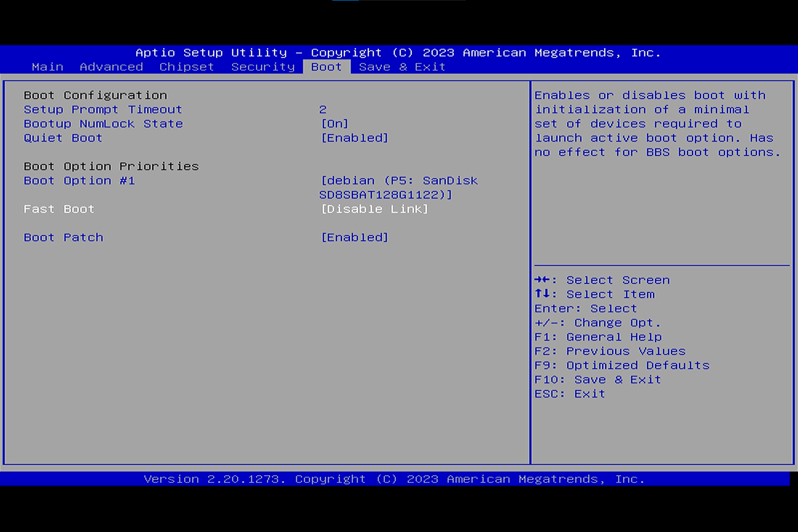The height and width of the screenshot is (532, 798).
Task: Open the Advanced tab
Action: click(x=111, y=67)
